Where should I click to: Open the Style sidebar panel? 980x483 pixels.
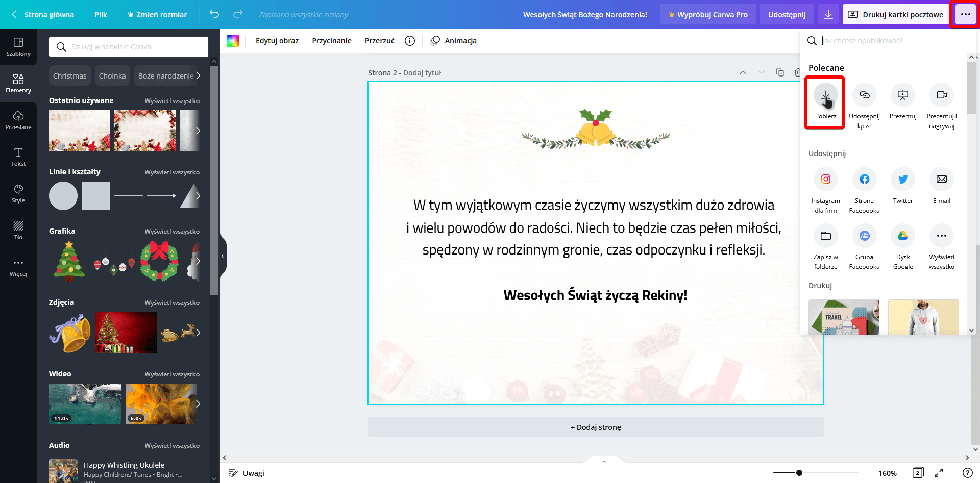pyautogui.click(x=18, y=194)
